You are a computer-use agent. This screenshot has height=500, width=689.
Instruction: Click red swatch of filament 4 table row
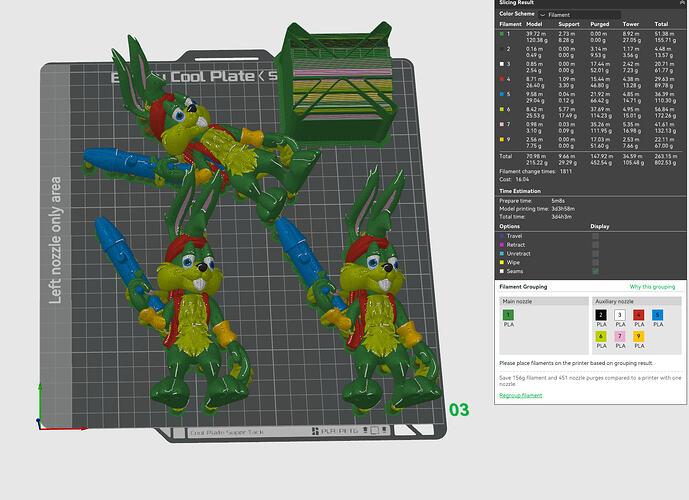point(502,79)
